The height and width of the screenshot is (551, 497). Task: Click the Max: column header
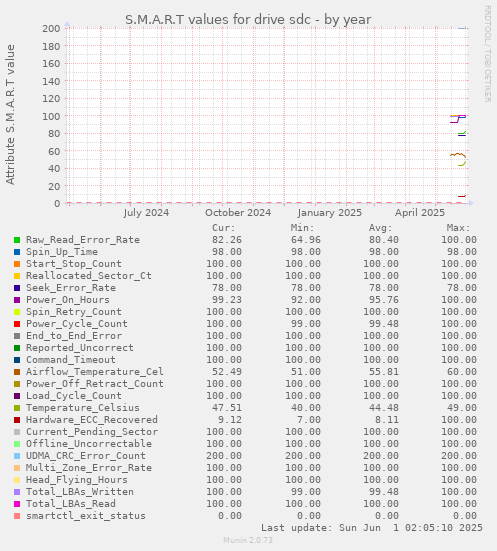tap(458, 228)
